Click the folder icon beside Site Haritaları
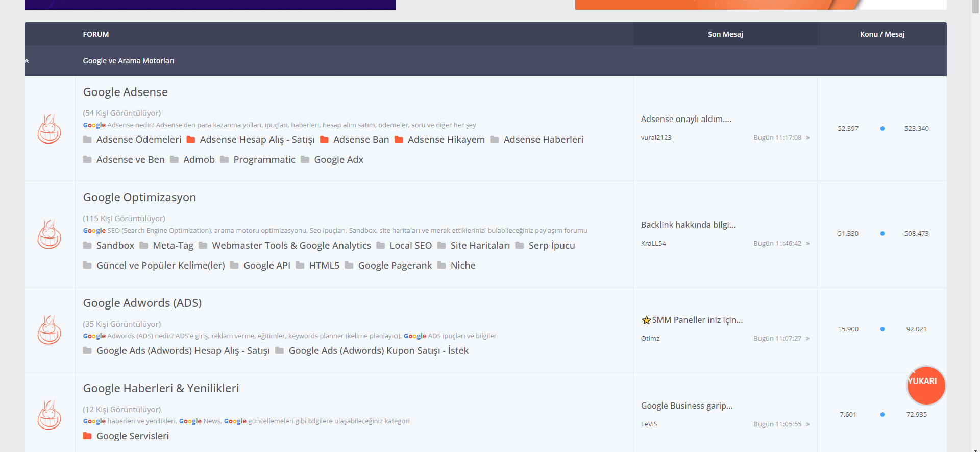 point(442,245)
